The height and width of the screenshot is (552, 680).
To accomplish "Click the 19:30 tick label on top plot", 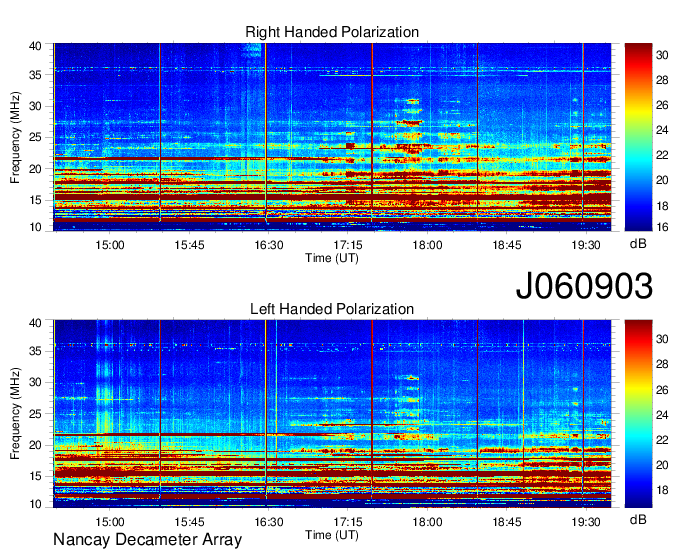I will click(586, 245).
